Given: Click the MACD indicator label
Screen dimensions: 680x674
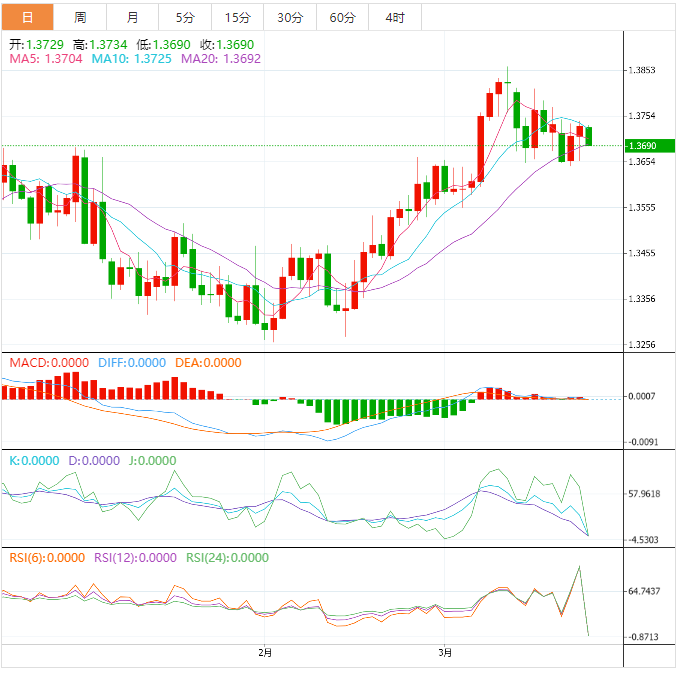Looking at the screenshot, I should coord(48,363).
